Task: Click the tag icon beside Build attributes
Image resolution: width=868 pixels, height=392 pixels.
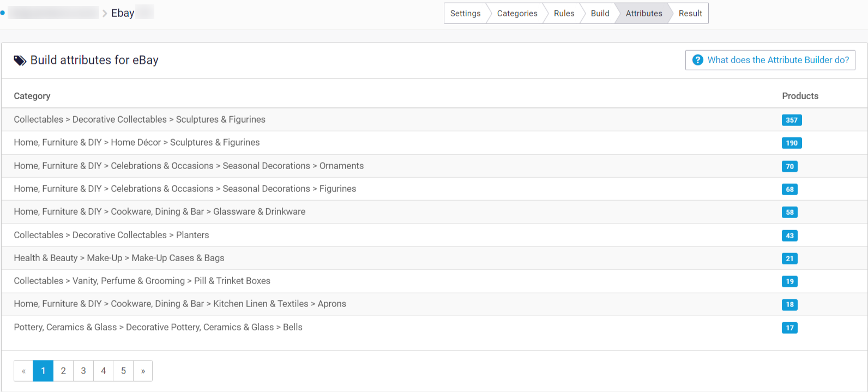Action: [20, 61]
